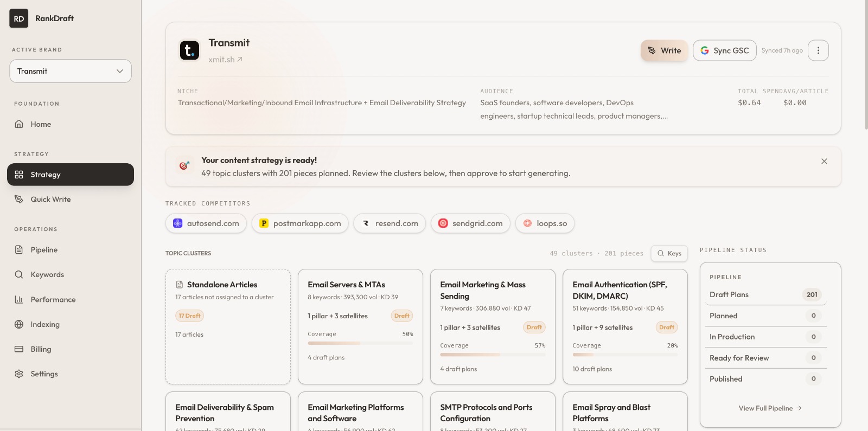Viewport: 868px width, 431px height.
Task: Open the Transmit brand logo icon
Action: (189, 50)
